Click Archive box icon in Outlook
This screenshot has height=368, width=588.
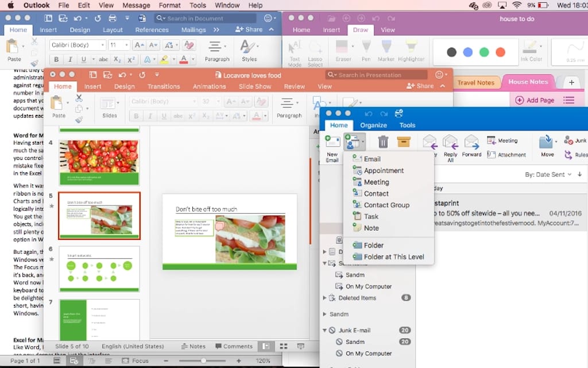point(404,142)
